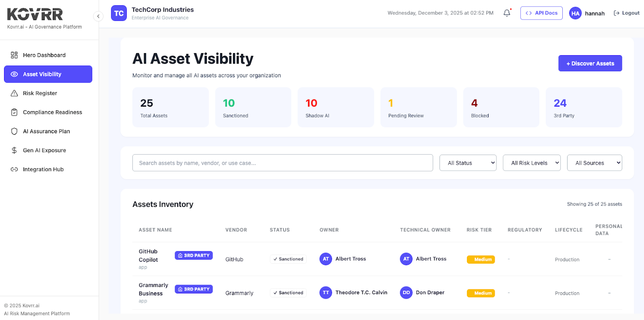
Task: Select the Total Assets card
Action: (x=171, y=107)
